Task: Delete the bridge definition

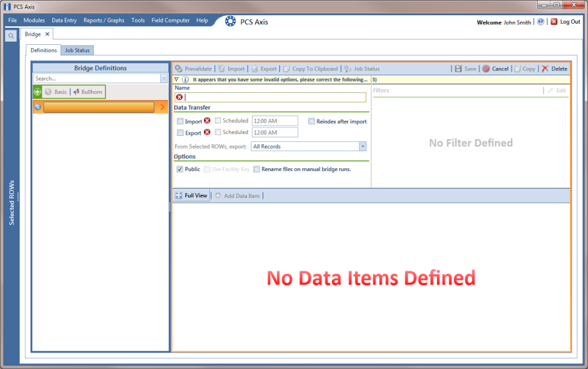Action: [554, 69]
